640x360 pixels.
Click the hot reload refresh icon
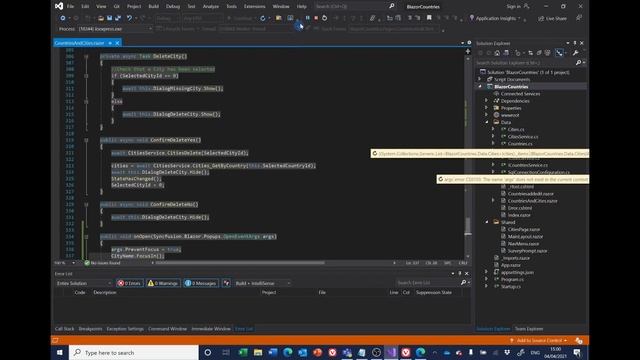[262, 18]
